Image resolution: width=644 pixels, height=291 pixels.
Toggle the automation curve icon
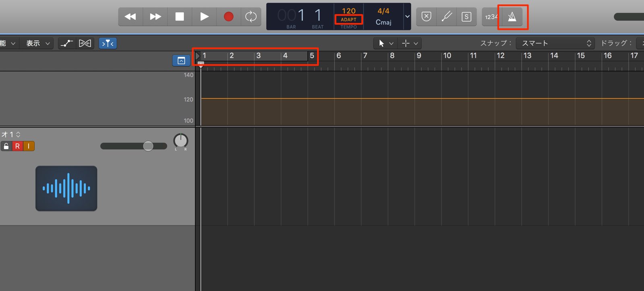[67, 43]
